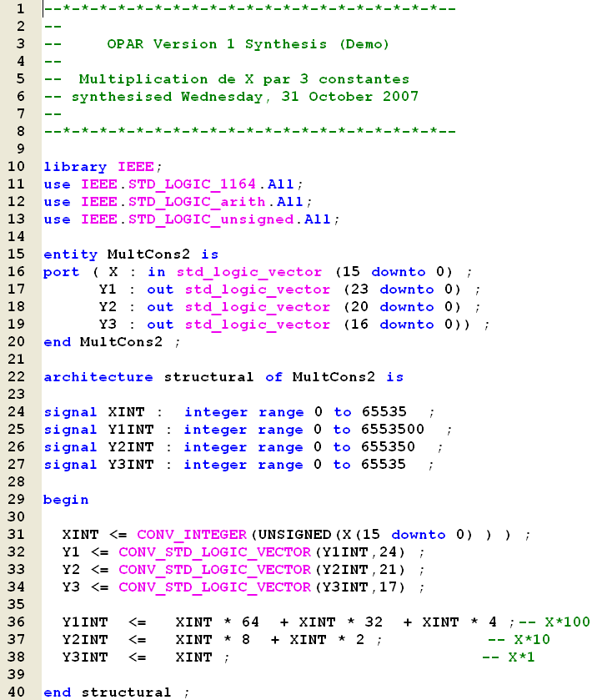The image size is (592, 700).
Task: Click the constant '32' on line 36
Action: pos(374,622)
